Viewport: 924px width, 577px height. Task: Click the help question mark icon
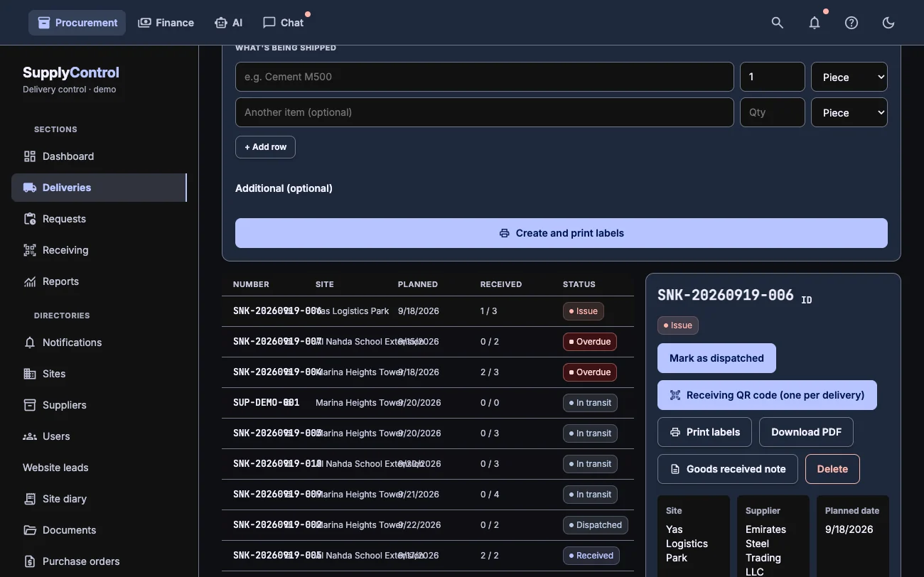point(852,23)
